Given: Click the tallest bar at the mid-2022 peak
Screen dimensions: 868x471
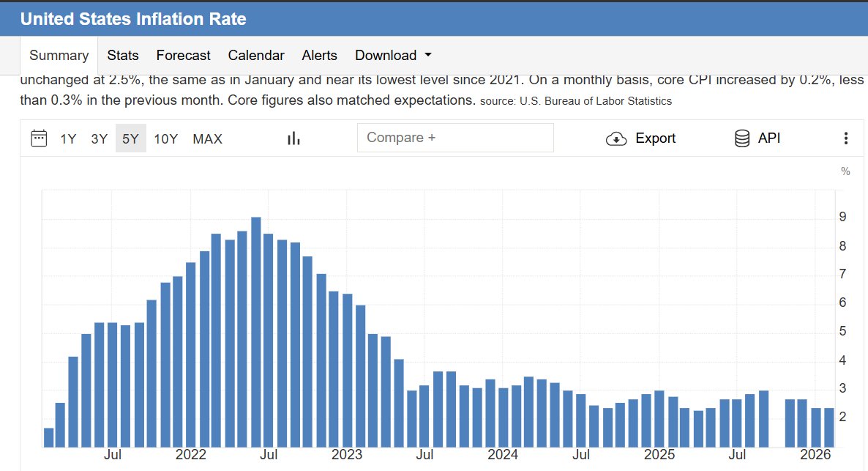Looking at the screenshot, I should [x=255, y=332].
